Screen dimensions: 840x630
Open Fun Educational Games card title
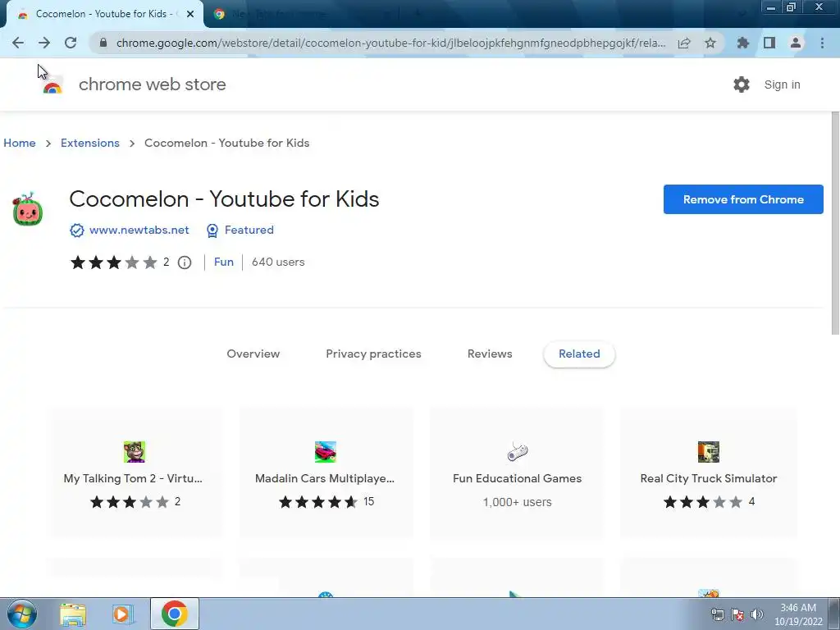[x=517, y=478]
